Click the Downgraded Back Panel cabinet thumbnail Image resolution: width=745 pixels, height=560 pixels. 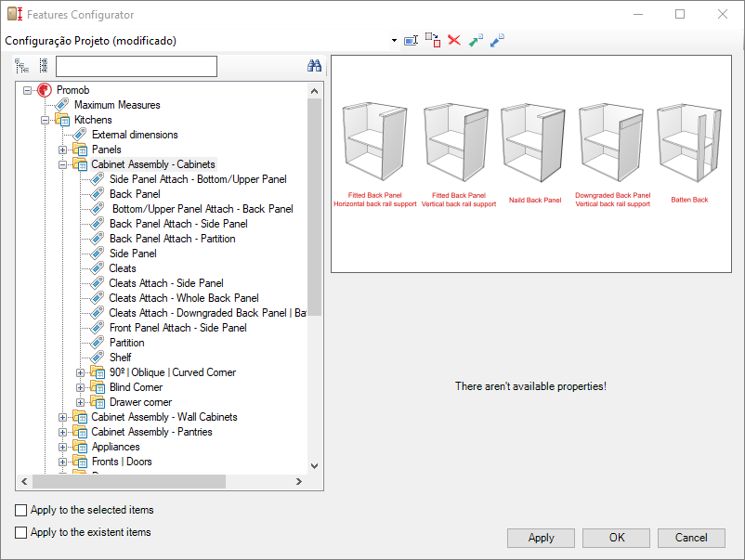click(612, 142)
